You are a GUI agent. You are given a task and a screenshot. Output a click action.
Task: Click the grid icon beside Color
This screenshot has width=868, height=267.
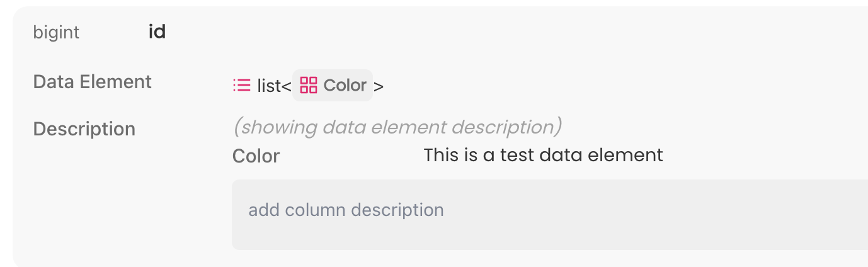tap(309, 85)
